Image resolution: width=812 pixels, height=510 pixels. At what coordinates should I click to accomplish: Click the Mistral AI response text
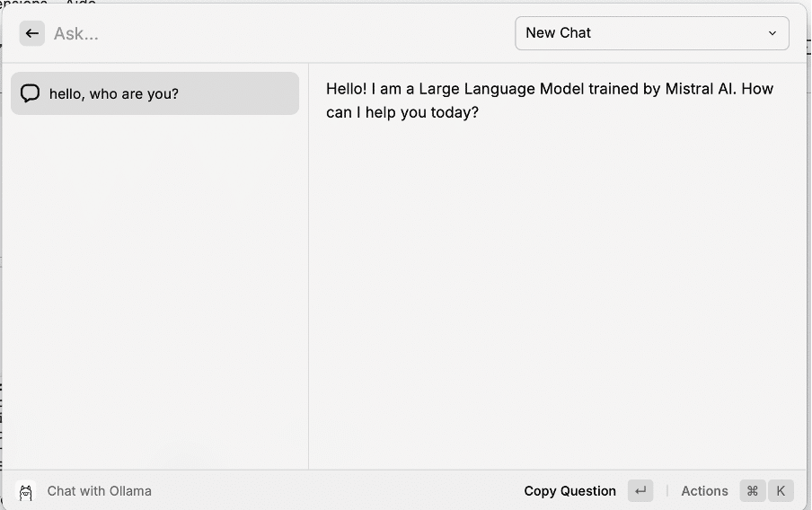[549, 89]
